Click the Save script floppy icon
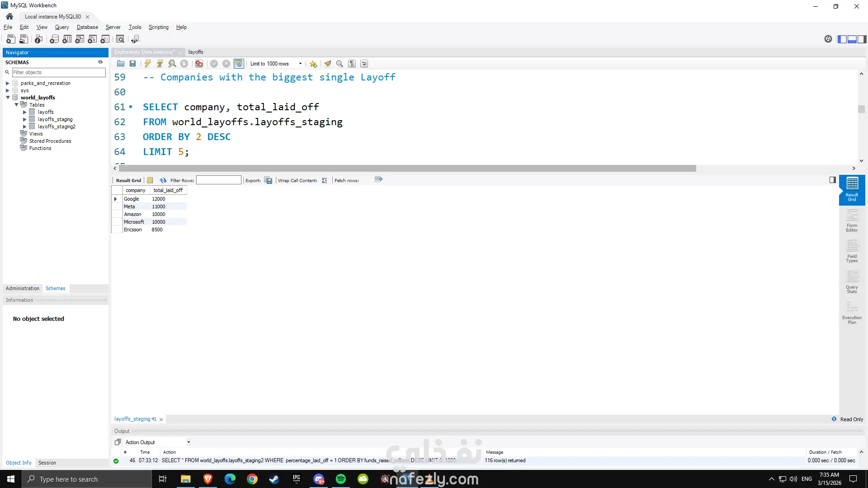Image resolution: width=868 pixels, height=488 pixels. click(x=132, y=64)
